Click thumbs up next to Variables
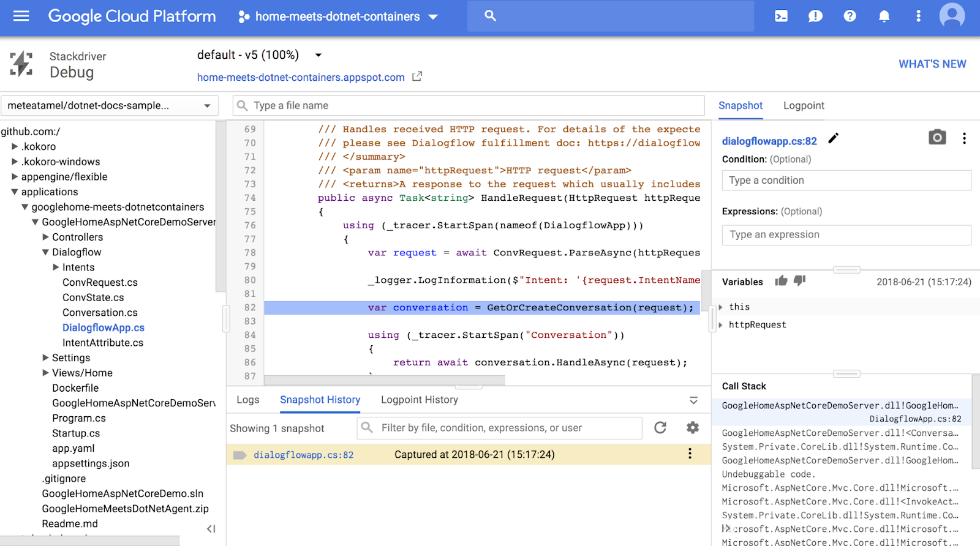The width and height of the screenshot is (980, 546). 781,280
